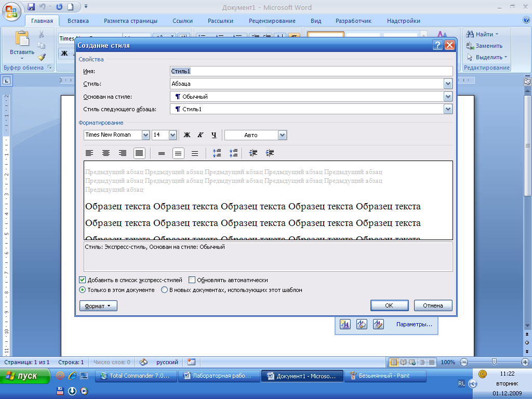Open 'Основан на стиле' dropdown
This screenshot has width=532, height=399.
click(x=448, y=97)
